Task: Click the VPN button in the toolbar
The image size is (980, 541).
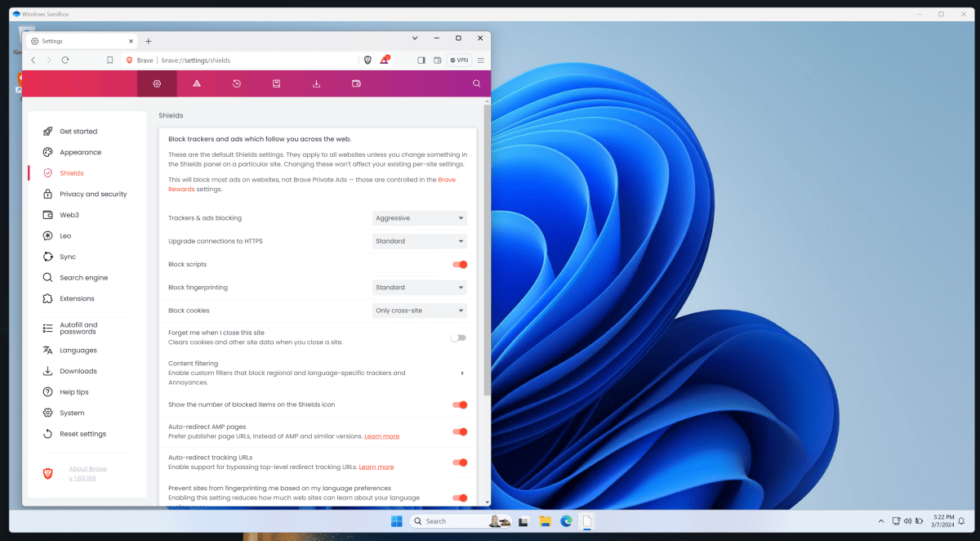Action: (x=458, y=60)
